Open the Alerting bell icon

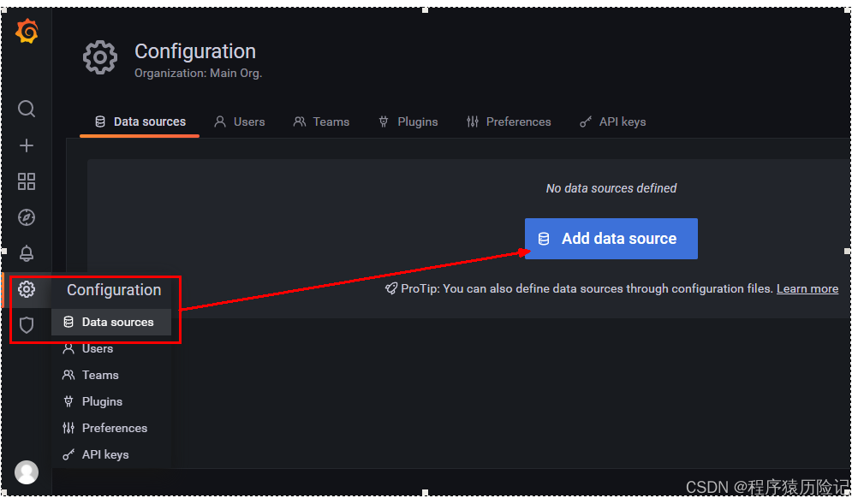point(27,253)
